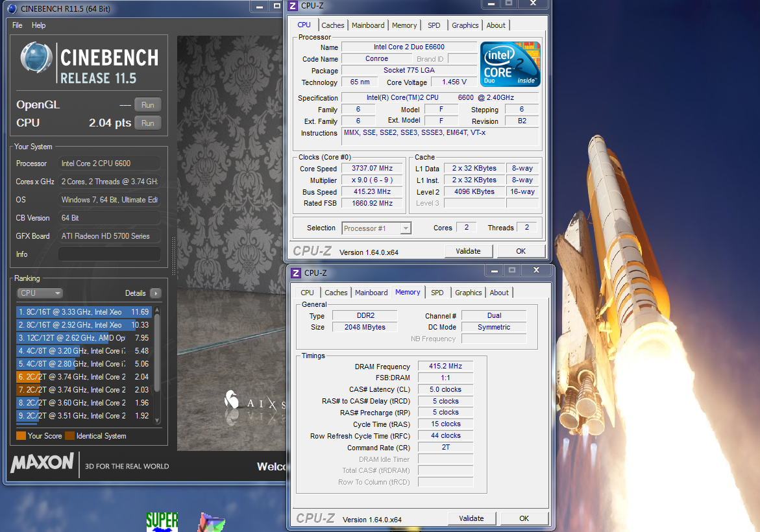Click the orange Your Score legend swatch
760x532 pixels.
[x=21, y=435]
